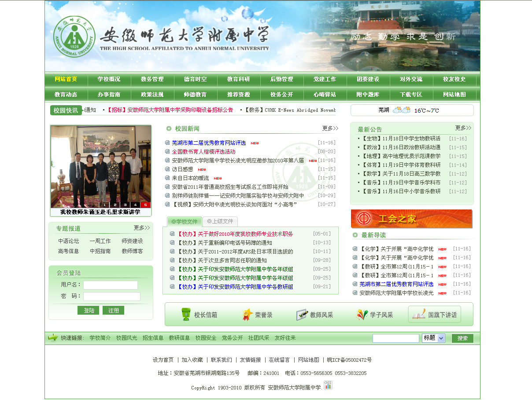Switch to the 学校文件 tab

pyautogui.click(x=185, y=221)
